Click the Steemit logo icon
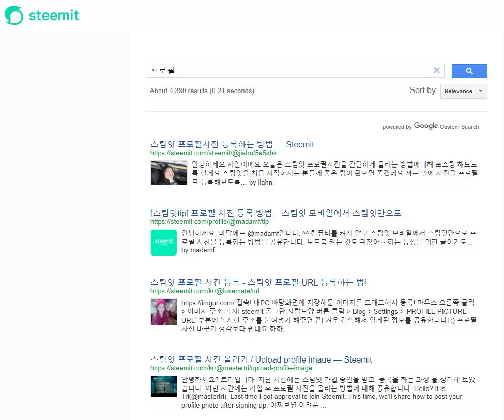Screen dimensions: 504x420 tap(14, 16)
